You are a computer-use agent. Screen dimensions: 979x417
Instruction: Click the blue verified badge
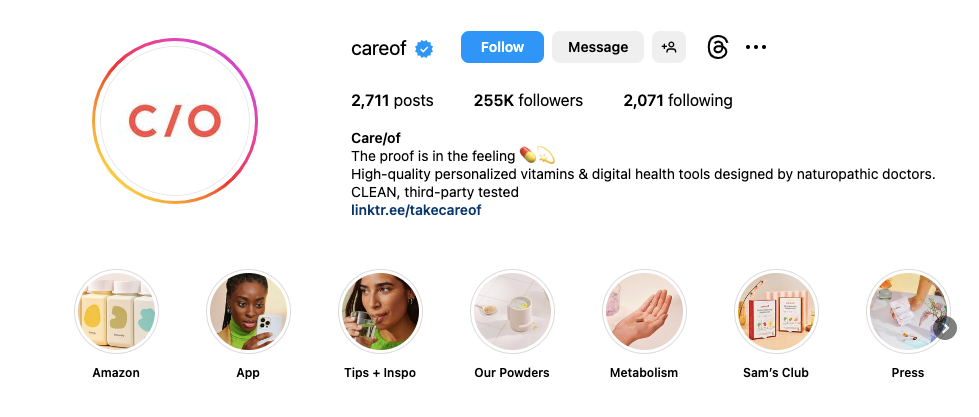[425, 48]
